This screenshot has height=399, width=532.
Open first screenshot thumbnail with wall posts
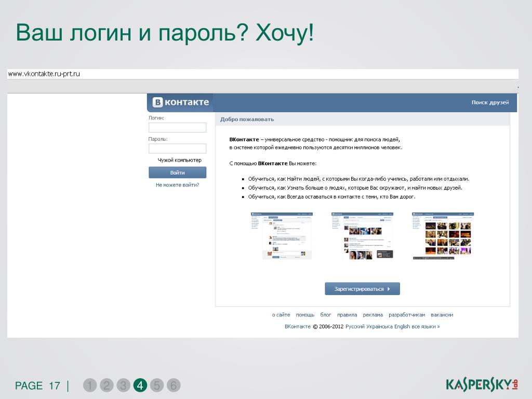click(282, 236)
